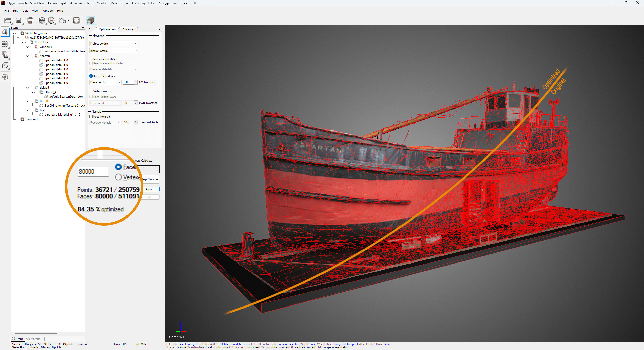Click the wireframe cube sidebar icon
The image size is (644, 350).
tap(5, 65)
